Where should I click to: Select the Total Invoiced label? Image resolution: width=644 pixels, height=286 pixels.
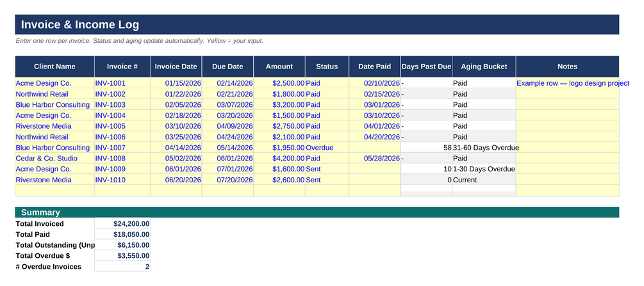click(x=40, y=224)
